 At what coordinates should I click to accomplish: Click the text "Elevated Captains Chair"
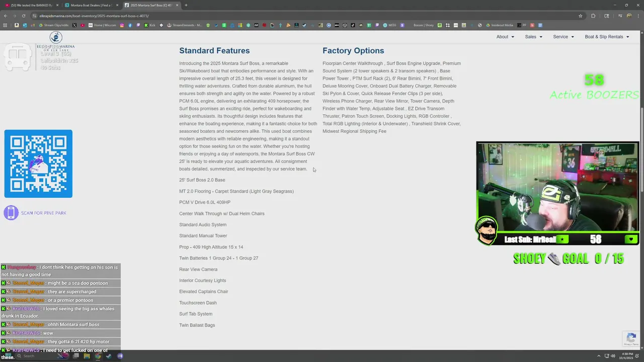click(x=203, y=292)
